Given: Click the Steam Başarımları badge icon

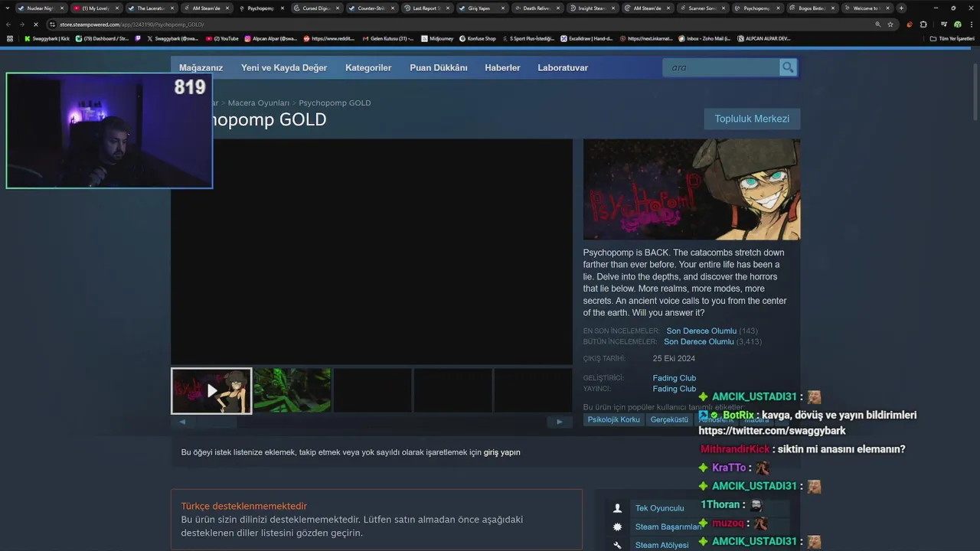Looking at the screenshot, I should 617,527.
